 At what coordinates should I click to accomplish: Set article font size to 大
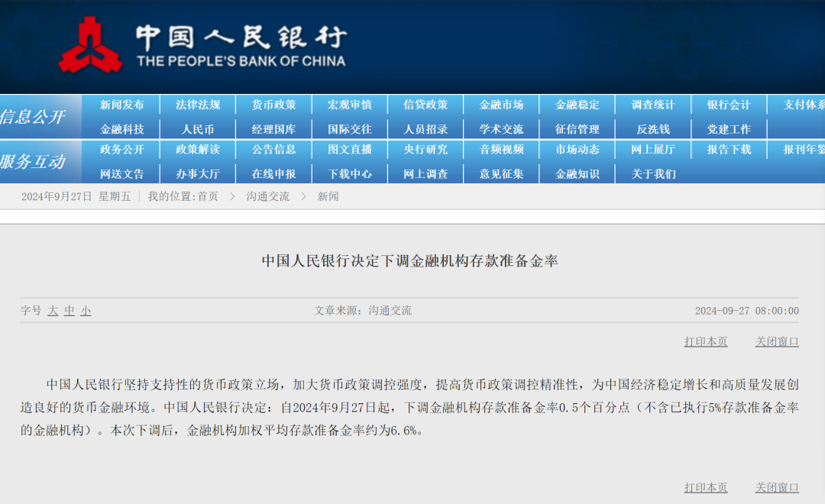52,311
